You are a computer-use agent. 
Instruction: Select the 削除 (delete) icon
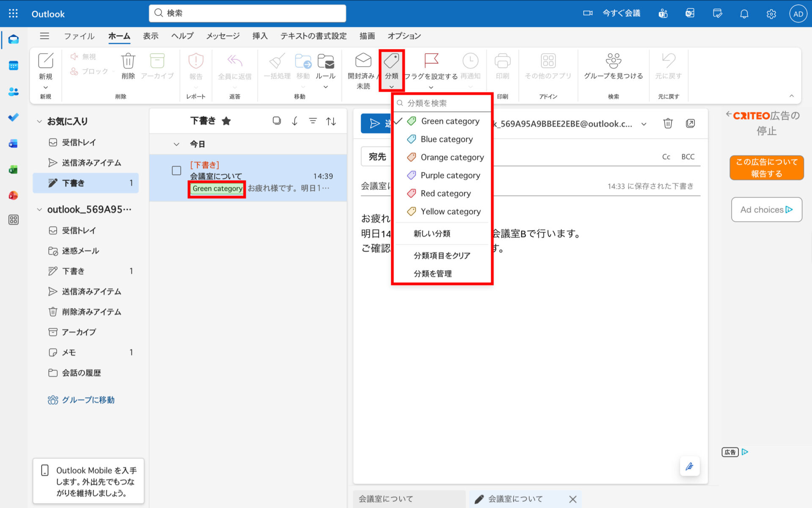(127, 68)
